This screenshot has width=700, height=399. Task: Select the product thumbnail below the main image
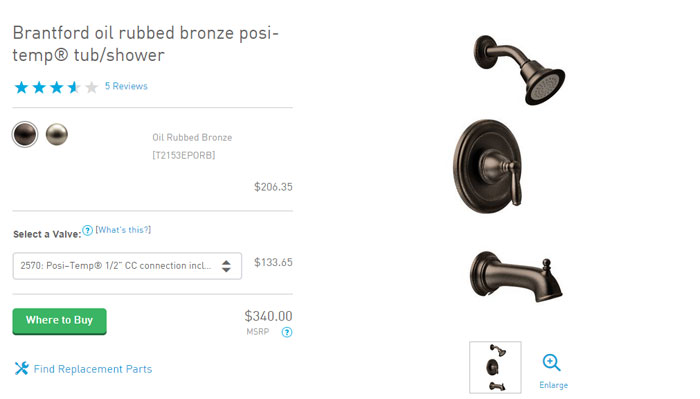point(495,367)
